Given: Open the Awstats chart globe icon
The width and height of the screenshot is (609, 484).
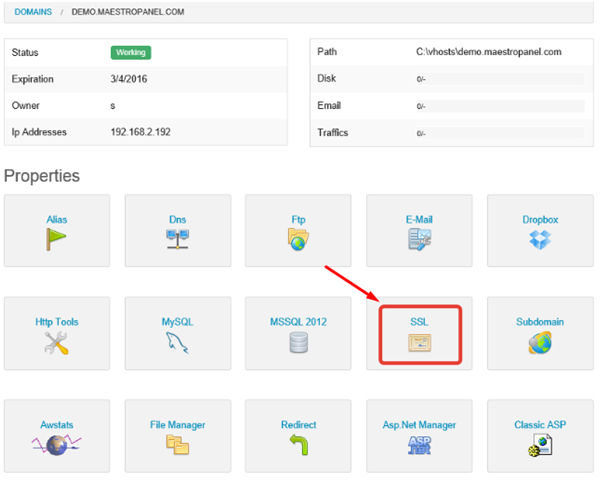Looking at the screenshot, I should (56, 445).
